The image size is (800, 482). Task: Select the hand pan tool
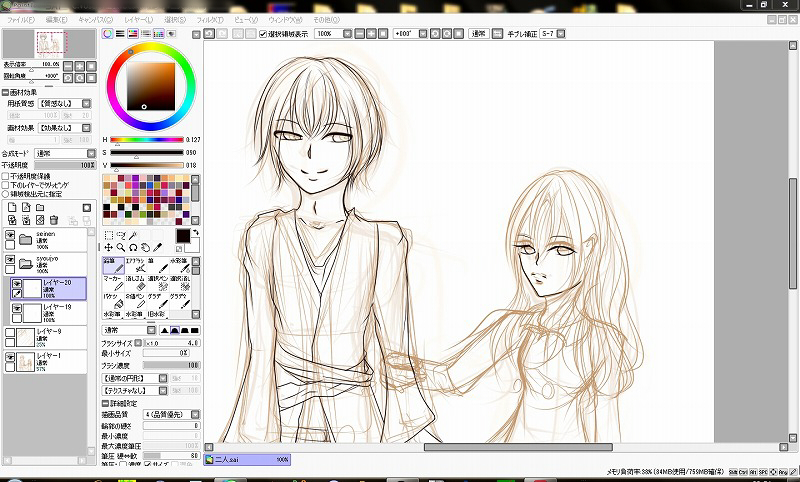click(145, 247)
